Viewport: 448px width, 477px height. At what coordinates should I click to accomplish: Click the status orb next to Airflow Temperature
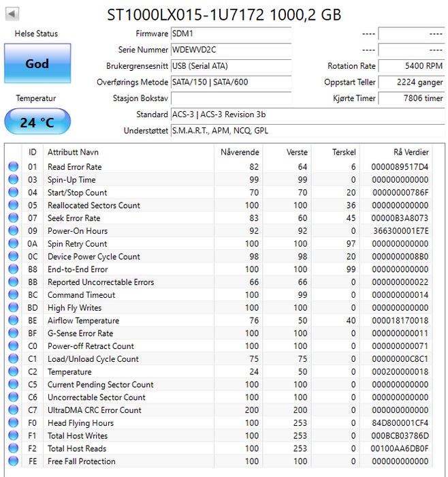[x=14, y=320]
